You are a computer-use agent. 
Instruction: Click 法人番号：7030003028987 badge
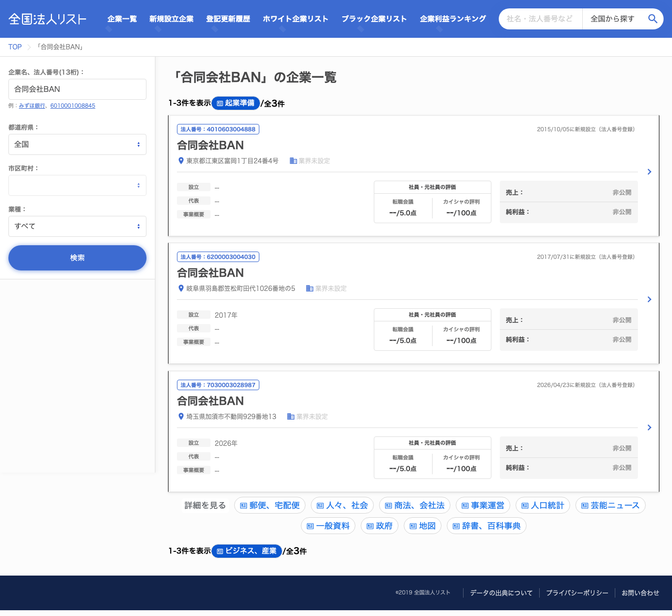pyautogui.click(x=218, y=385)
